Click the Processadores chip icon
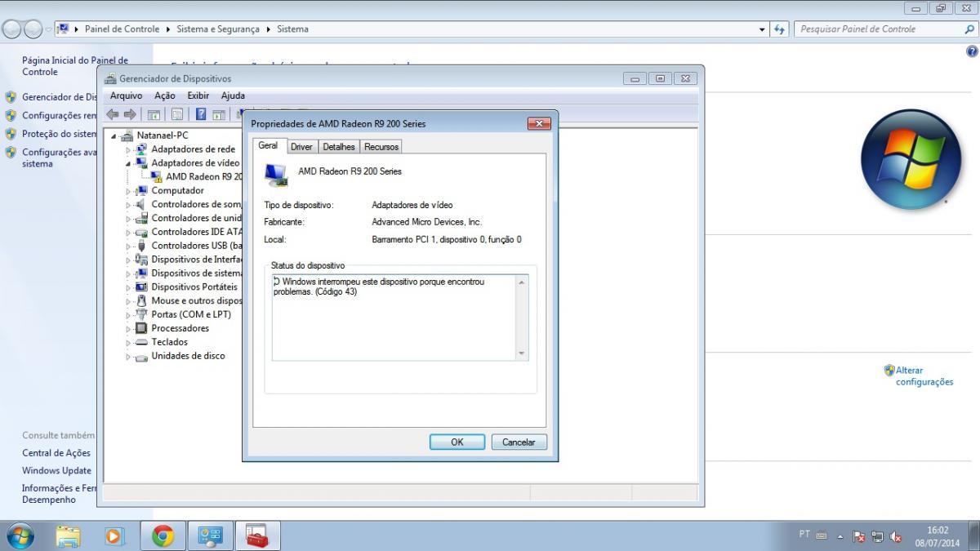The width and height of the screenshot is (980, 551). pyautogui.click(x=141, y=328)
